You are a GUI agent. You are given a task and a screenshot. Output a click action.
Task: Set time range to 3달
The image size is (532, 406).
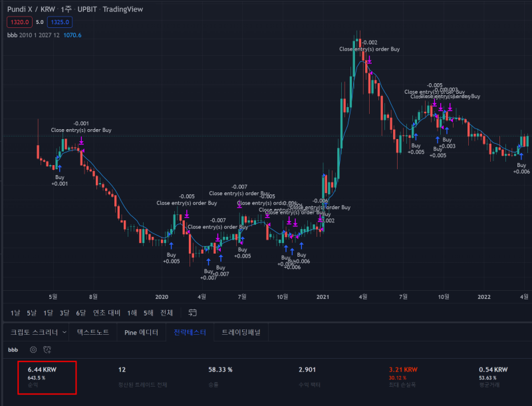pos(65,313)
